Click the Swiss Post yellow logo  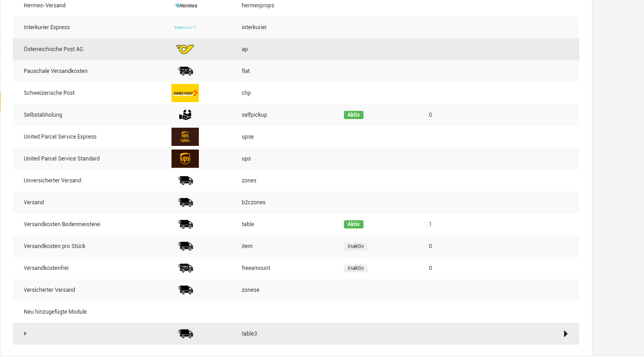[185, 93]
